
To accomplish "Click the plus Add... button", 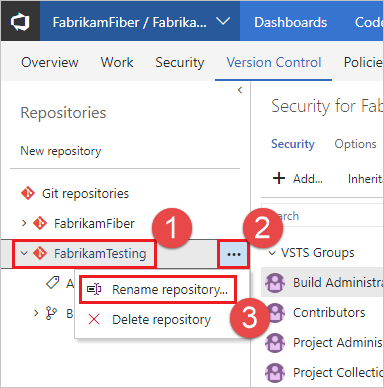I will point(297,179).
